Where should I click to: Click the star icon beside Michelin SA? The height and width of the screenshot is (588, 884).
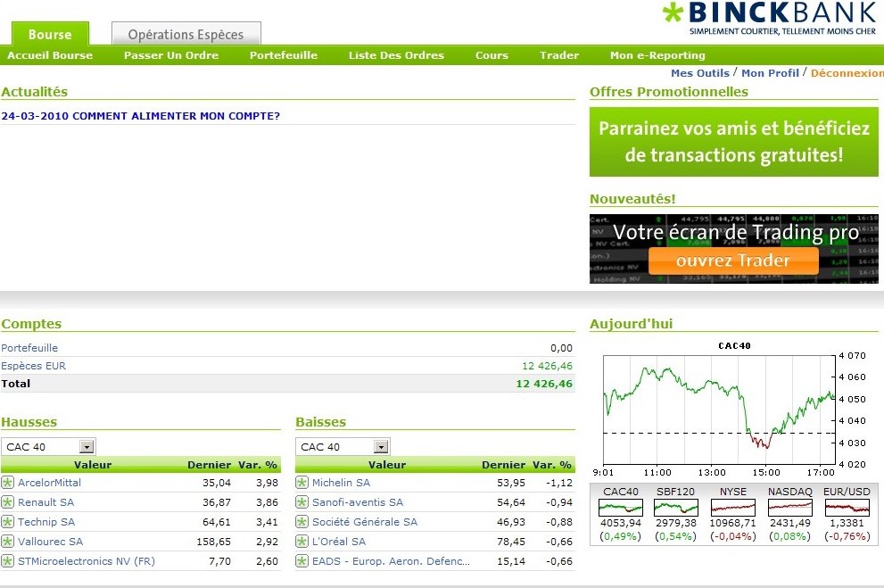tap(302, 483)
